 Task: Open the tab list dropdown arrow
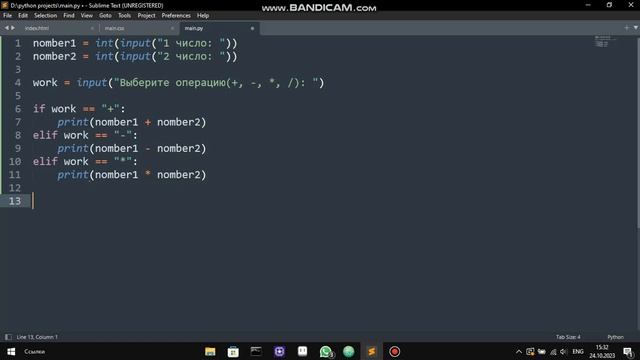click(636, 27)
